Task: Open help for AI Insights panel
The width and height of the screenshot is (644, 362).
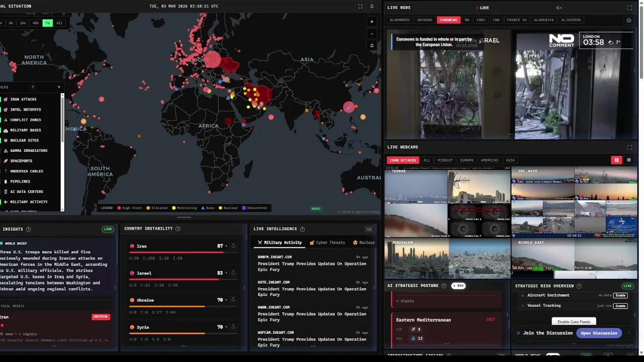Action: pyautogui.click(x=28, y=229)
